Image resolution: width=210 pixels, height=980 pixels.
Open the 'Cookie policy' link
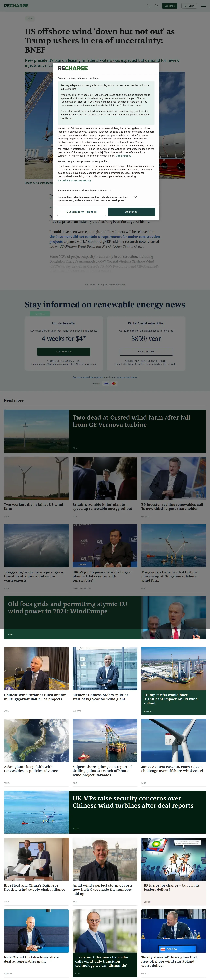pyautogui.click(x=123, y=156)
